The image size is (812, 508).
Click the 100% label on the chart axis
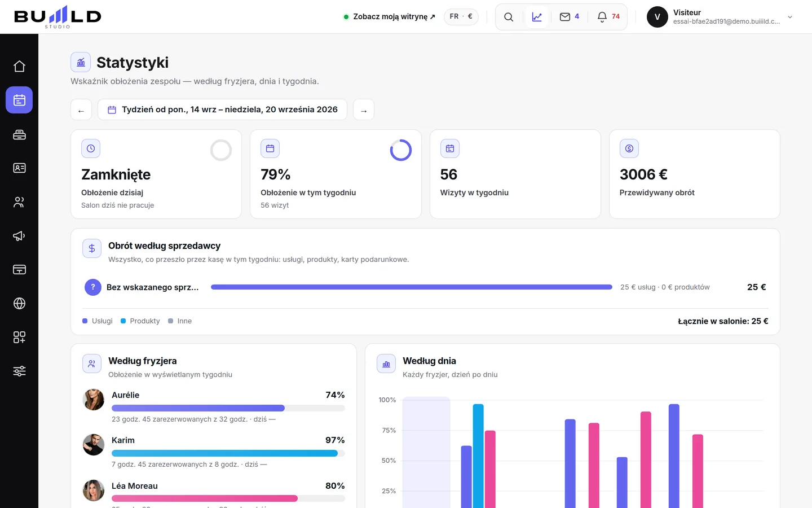pyautogui.click(x=387, y=400)
